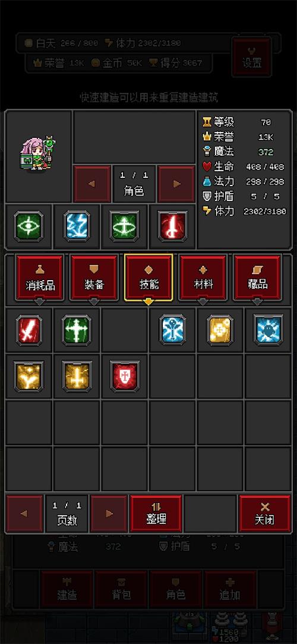Screen dimensions: 297x644
Task: Pick the red shield cross skill icon
Action: pos(125,376)
